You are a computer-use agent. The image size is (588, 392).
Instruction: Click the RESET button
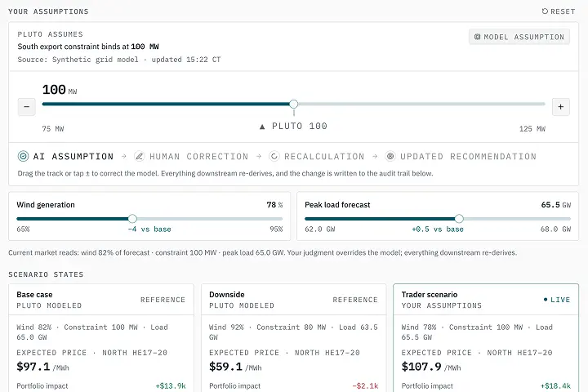[559, 11]
